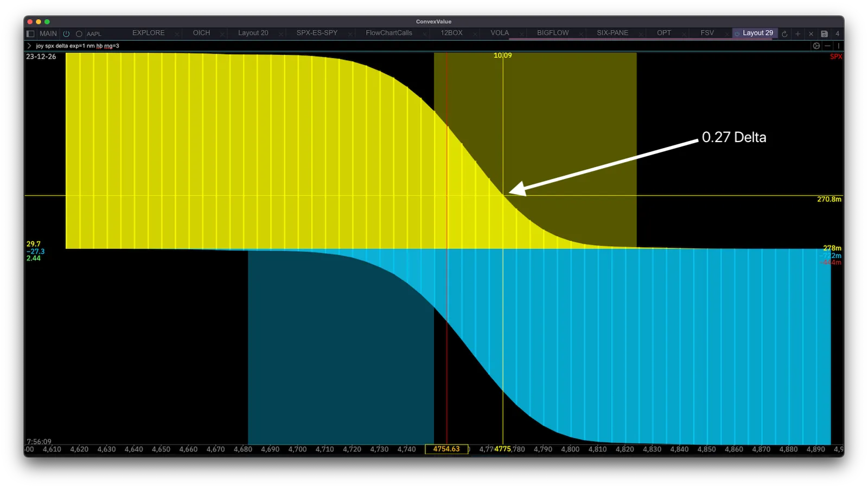Image resolution: width=868 pixels, height=488 pixels.
Task: Expand the command line chevron
Action: (29, 46)
